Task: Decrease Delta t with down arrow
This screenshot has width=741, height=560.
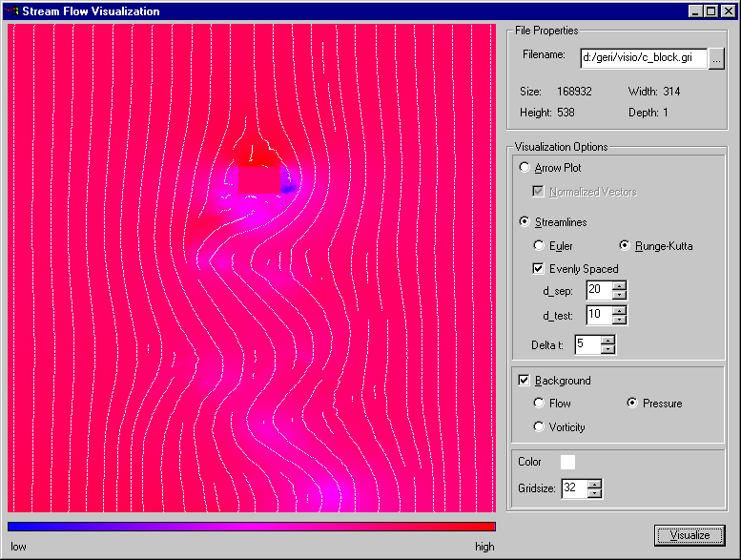Action: coord(608,349)
